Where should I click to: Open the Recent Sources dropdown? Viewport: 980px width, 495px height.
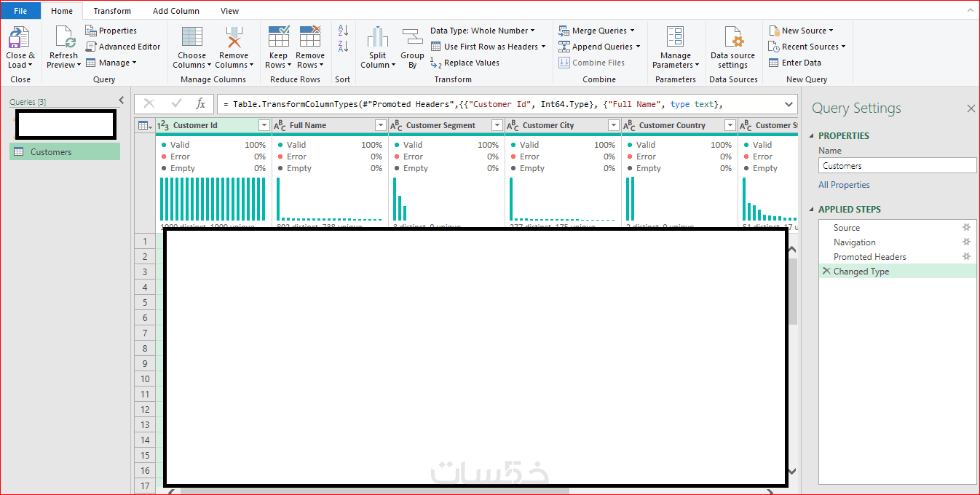(x=807, y=47)
